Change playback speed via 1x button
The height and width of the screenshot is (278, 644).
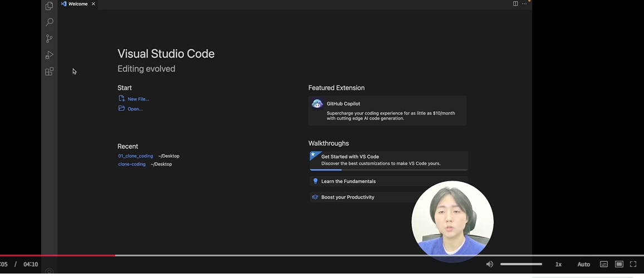pyautogui.click(x=559, y=264)
